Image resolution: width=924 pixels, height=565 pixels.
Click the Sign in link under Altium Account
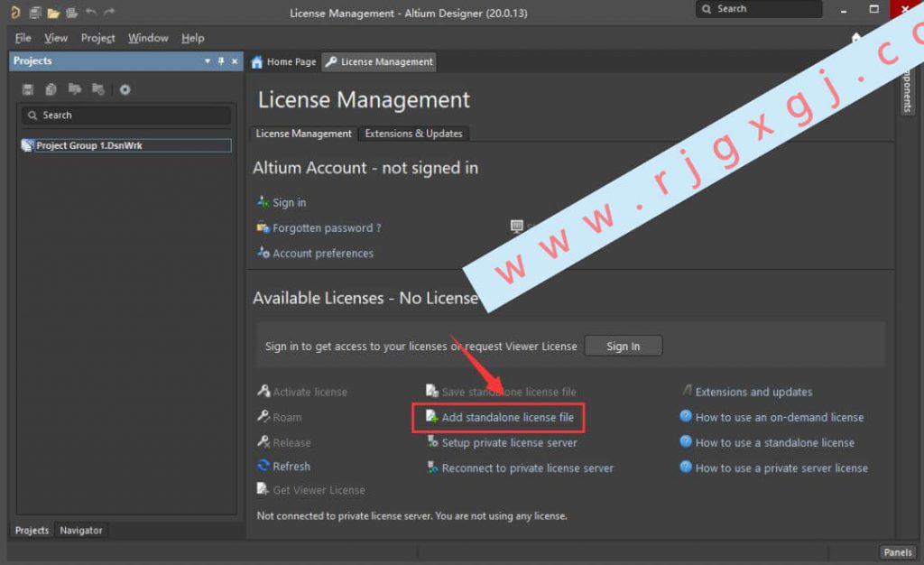click(x=282, y=203)
